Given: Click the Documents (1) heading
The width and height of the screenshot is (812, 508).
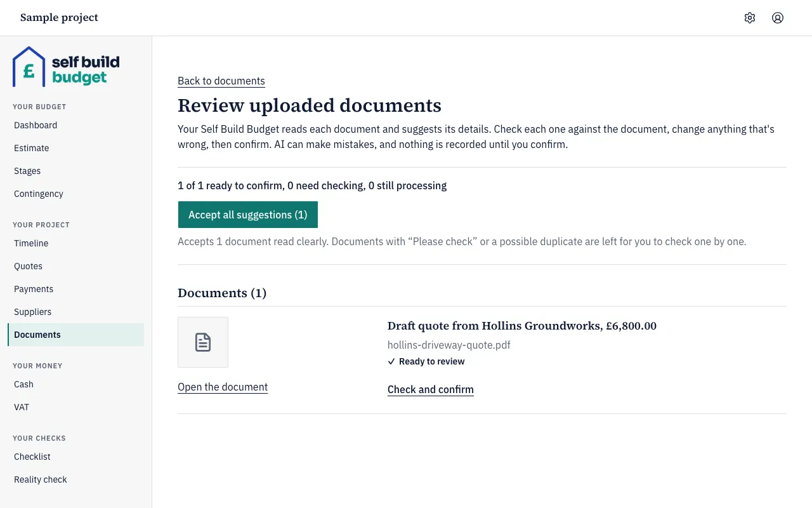Looking at the screenshot, I should (x=222, y=293).
